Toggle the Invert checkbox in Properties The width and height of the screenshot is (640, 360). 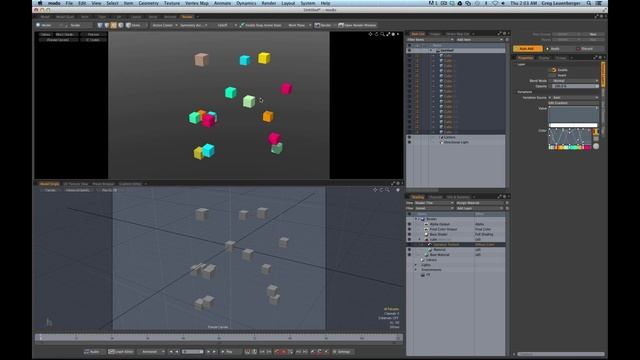(x=553, y=75)
